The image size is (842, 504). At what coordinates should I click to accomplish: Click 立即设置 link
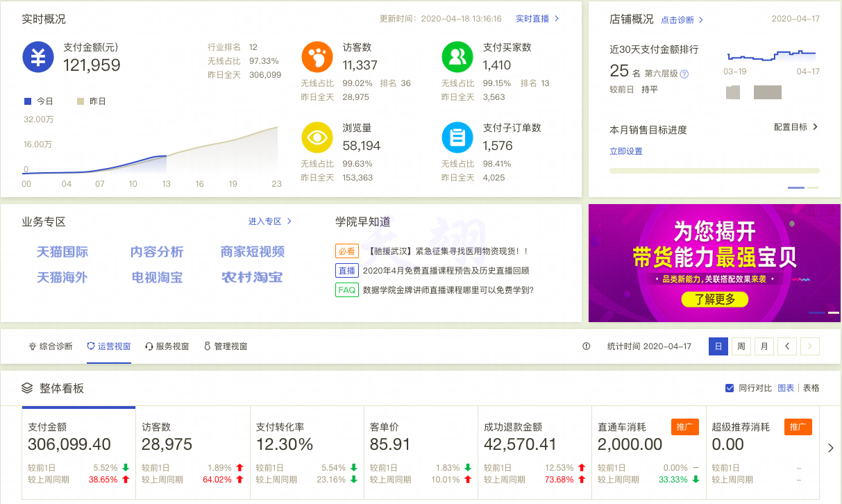(x=626, y=151)
